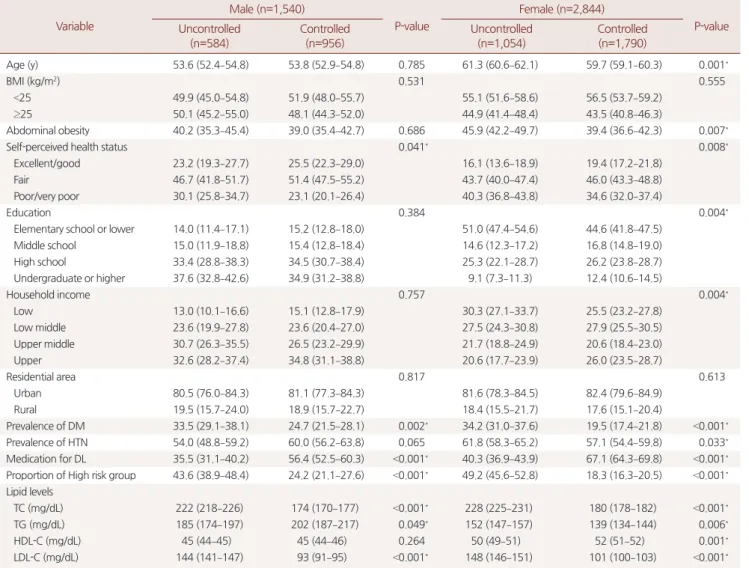Screen dimensions: 749x568
Task: Click the HDL-C p-value '0.264'
Action: 411,541
